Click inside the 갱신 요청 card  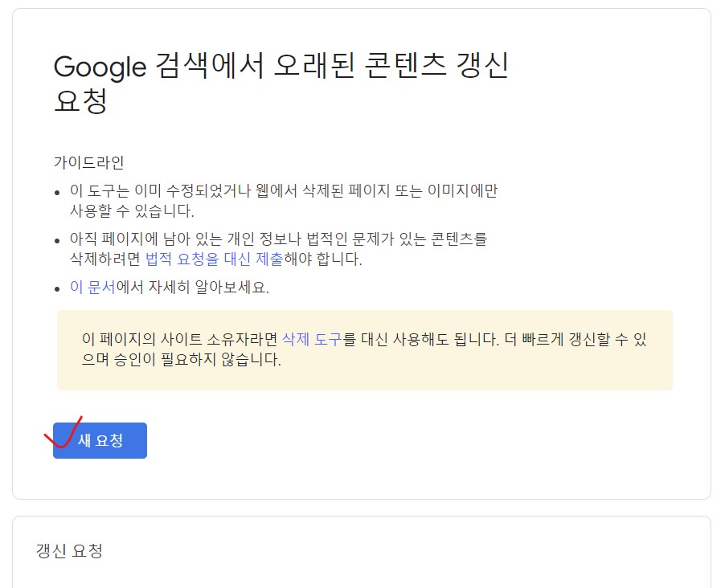click(362, 554)
